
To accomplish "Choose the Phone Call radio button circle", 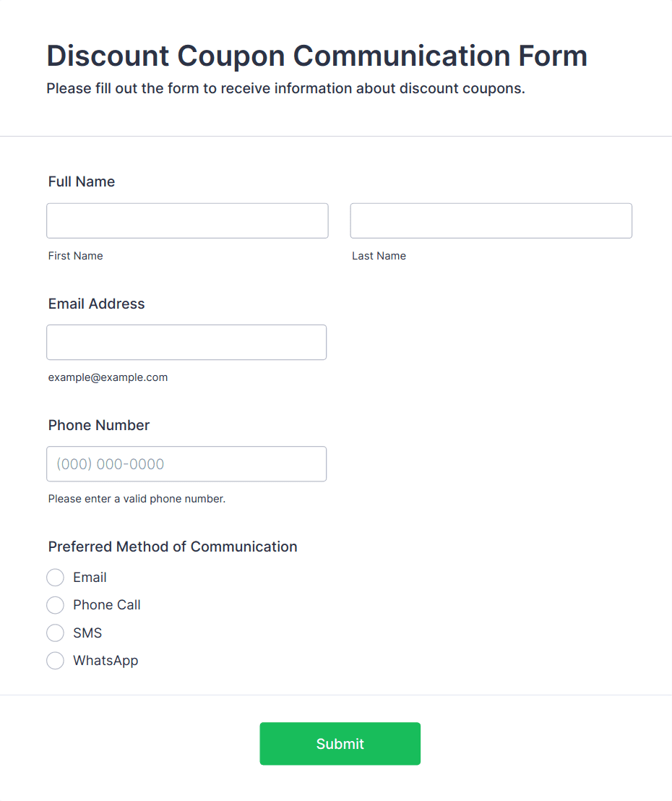I will point(56,605).
